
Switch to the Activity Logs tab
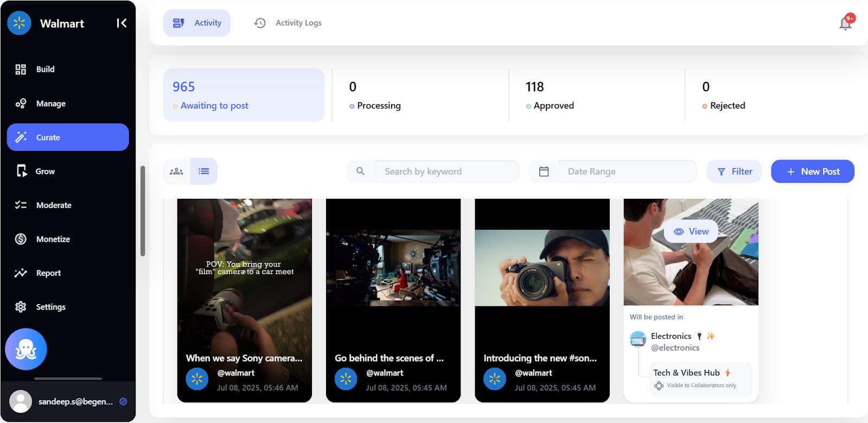(288, 23)
